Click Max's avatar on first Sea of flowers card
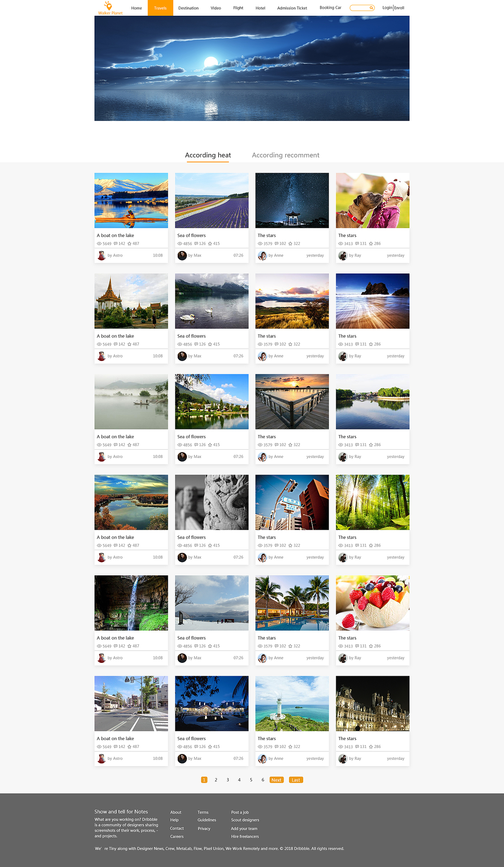 pos(182,255)
